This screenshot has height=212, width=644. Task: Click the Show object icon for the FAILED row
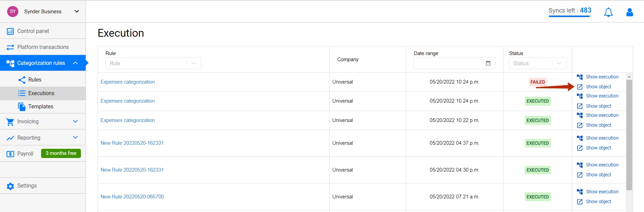pyautogui.click(x=580, y=87)
